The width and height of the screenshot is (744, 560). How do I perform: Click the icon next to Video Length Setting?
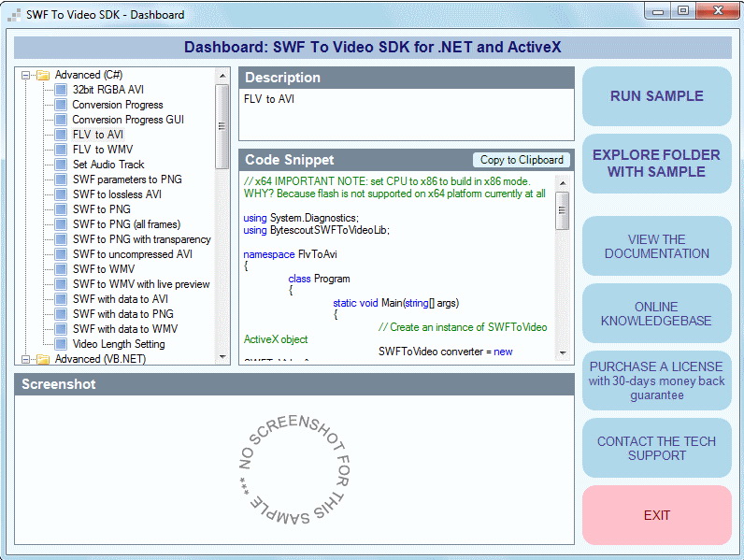(x=62, y=344)
